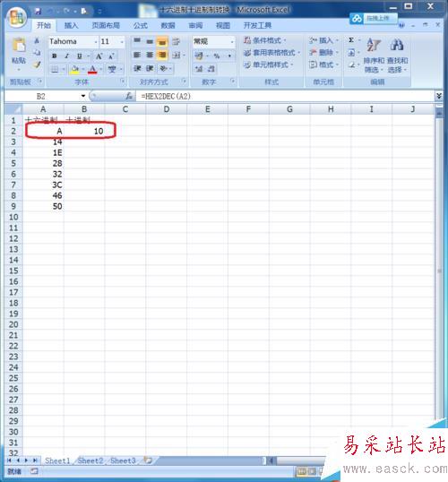Click the Clear eraser icon
448x482 pixels.
pyautogui.click(x=351, y=65)
